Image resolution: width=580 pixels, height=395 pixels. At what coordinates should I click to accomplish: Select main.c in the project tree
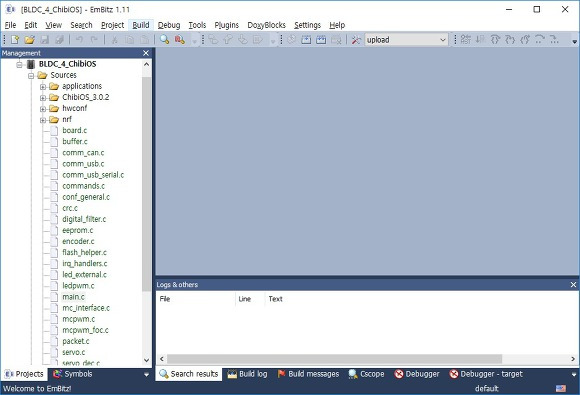coord(73,297)
